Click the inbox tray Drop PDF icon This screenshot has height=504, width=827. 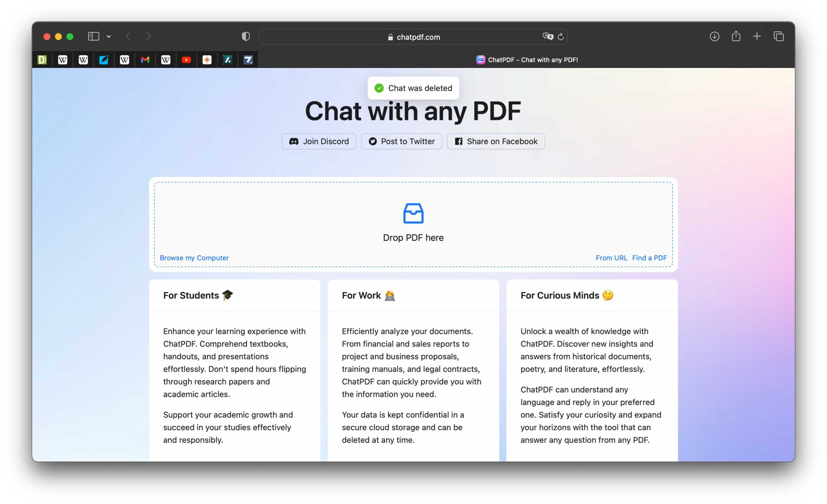pyautogui.click(x=413, y=213)
